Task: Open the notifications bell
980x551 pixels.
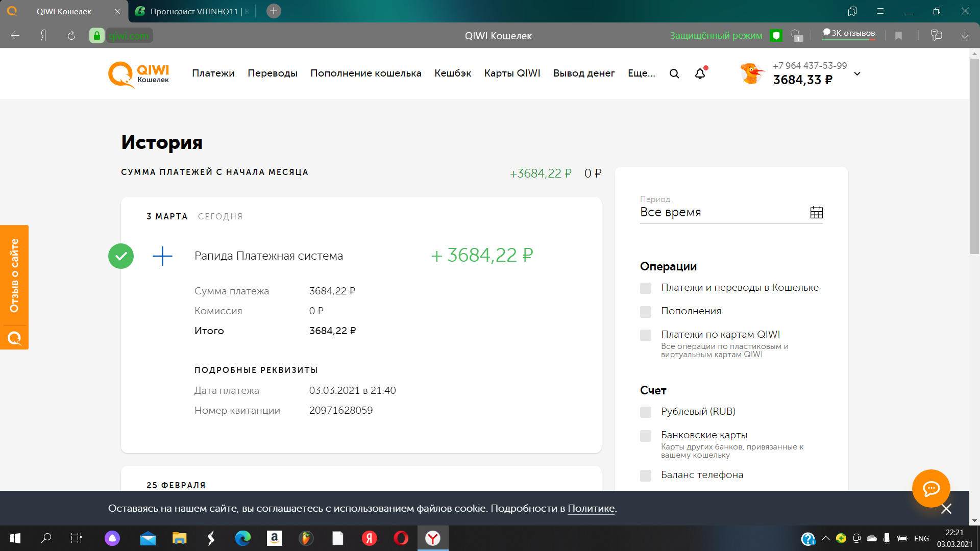Action: pos(700,73)
